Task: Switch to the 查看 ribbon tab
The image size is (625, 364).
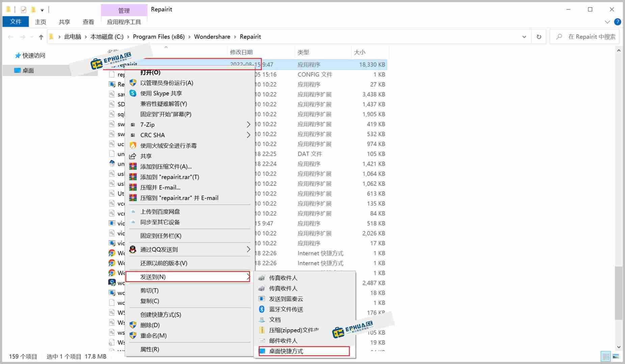Action: tap(88, 22)
